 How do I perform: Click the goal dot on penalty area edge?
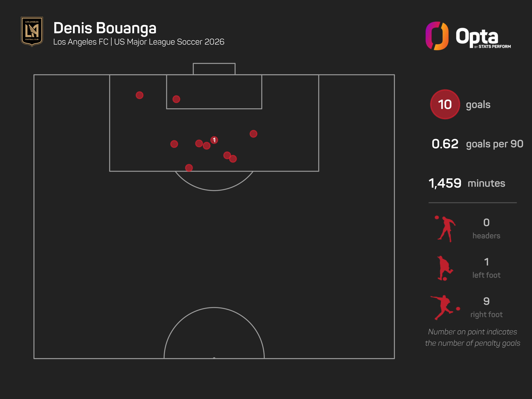189,168
